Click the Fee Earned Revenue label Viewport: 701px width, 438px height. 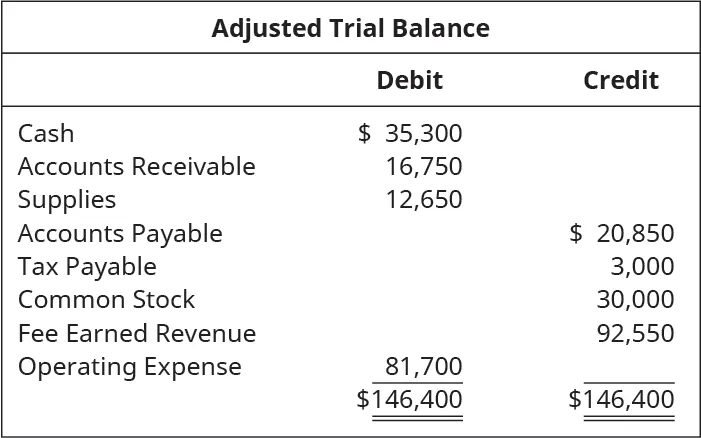coord(137,333)
